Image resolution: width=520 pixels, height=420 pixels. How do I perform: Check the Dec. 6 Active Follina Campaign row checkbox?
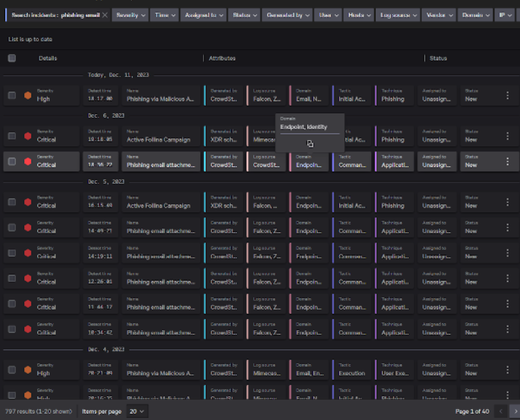[11, 136]
